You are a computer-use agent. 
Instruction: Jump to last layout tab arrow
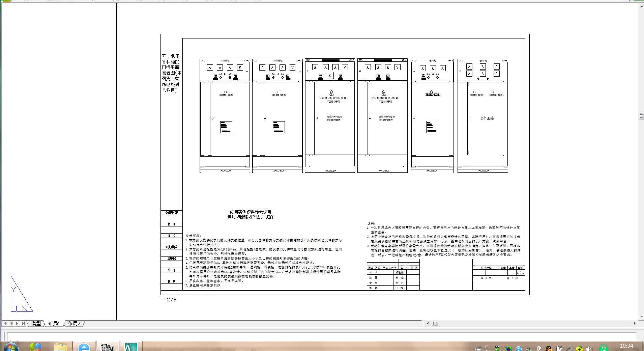point(23,323)
